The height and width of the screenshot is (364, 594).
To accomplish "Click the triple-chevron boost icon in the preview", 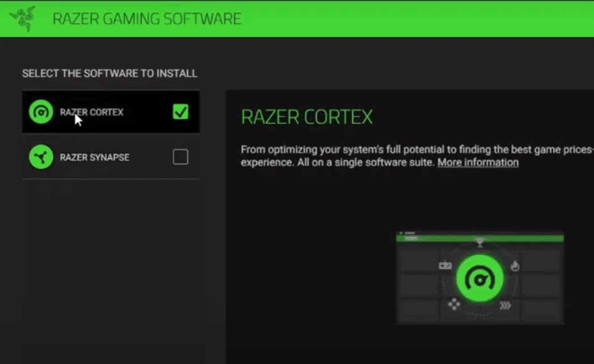I will 506,305.
